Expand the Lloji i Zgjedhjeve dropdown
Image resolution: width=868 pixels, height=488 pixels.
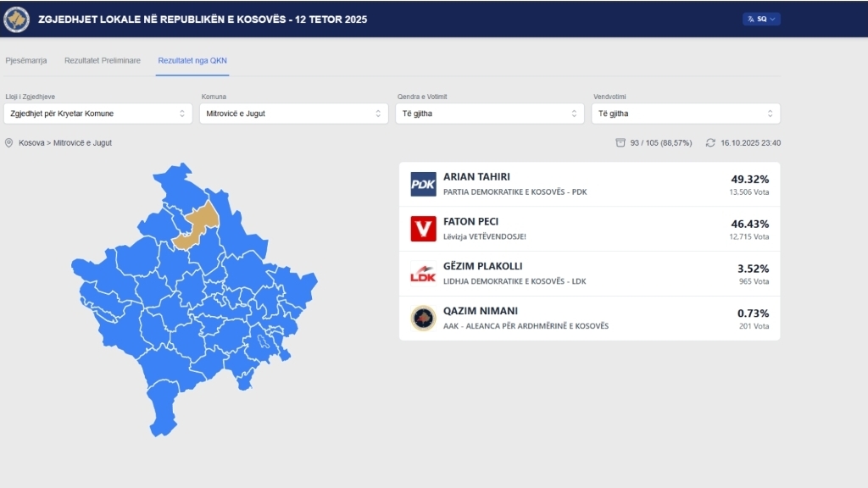click(98, 114)
